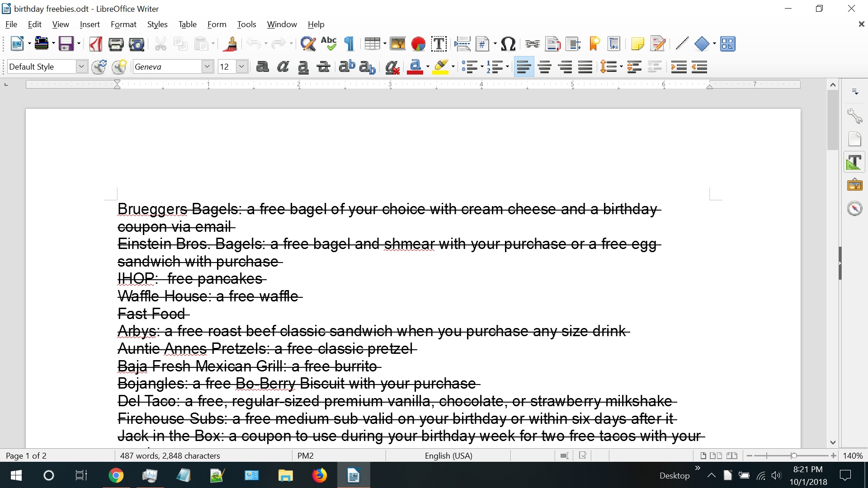Open the sidebar Navigator compass
This screenshot has height=488, width=868.
854,208
